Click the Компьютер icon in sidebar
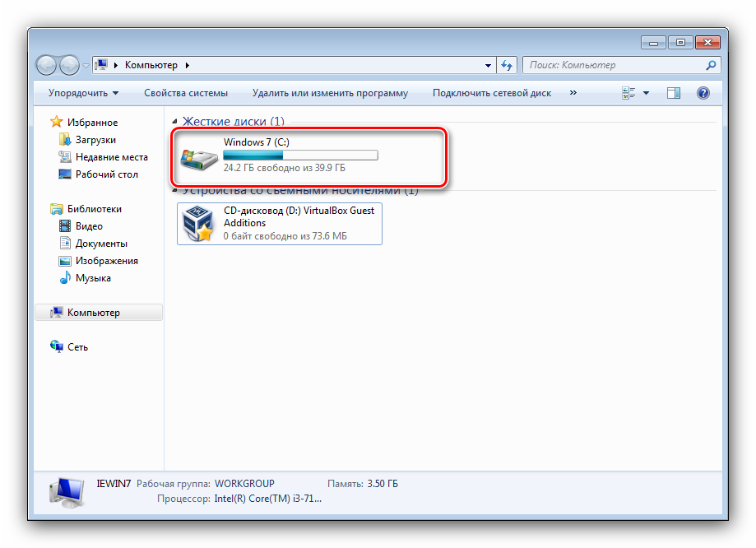Screen dimensions: 756x548 pos(57,312)
